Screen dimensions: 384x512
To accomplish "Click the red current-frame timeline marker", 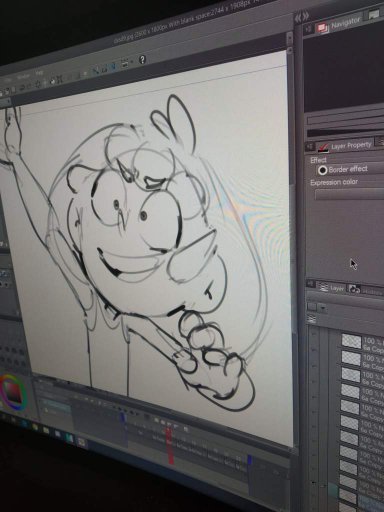I will 170,446.
